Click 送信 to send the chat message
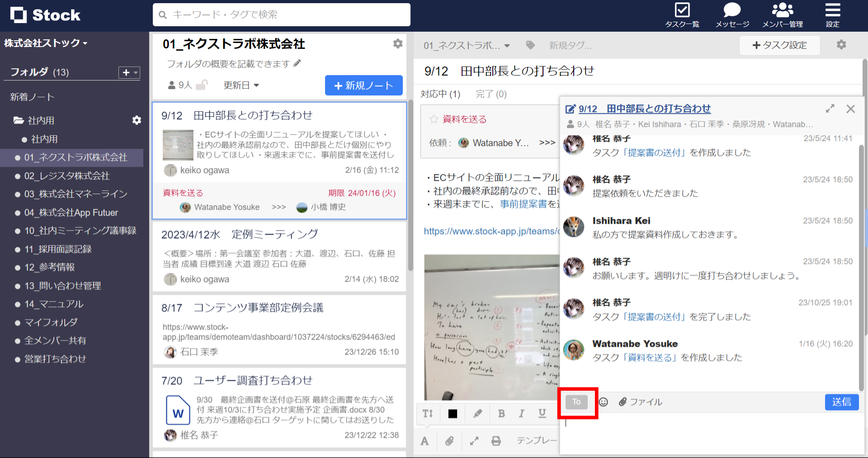 (x=842, y=402)
